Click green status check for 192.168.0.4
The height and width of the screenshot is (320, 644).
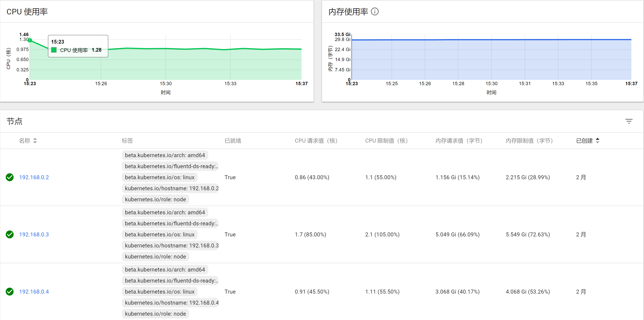click(x=10, y=292)
